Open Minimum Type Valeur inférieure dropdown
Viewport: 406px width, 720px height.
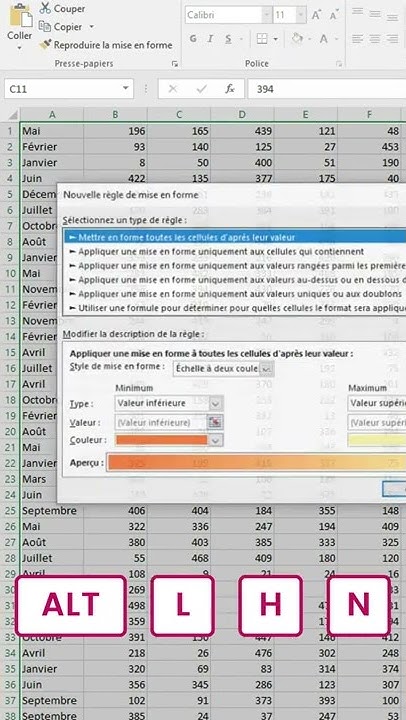coord(216,404)
